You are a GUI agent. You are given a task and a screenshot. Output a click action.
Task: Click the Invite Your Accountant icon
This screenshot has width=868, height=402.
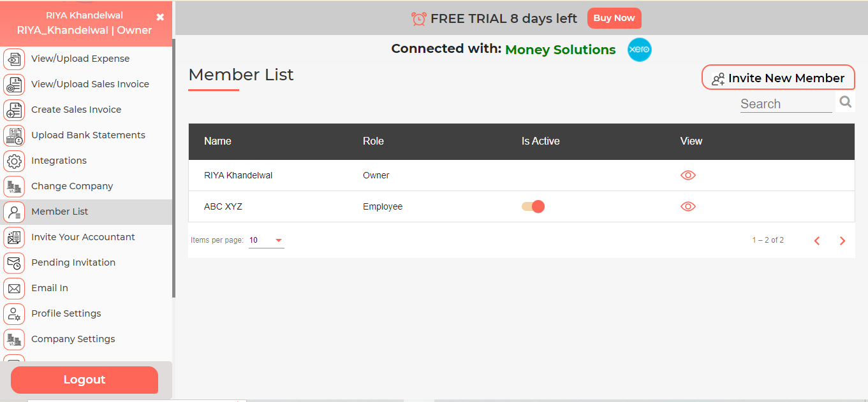(x=14, y=237)
